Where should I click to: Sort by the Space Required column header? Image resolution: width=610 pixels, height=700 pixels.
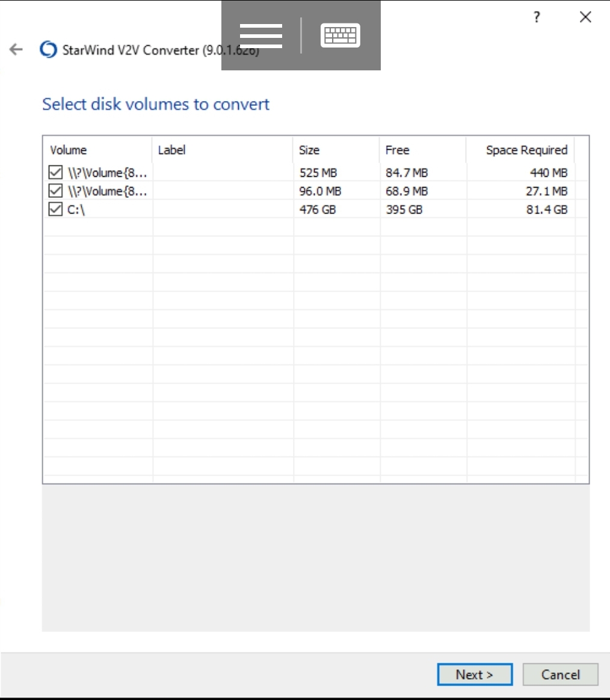(520, 150)
